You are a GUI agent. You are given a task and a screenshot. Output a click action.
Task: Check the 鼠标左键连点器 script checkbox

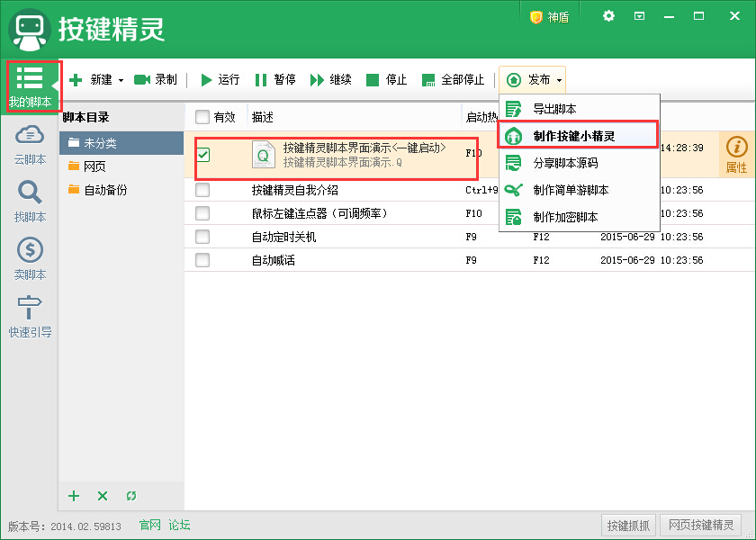point(202,213)
